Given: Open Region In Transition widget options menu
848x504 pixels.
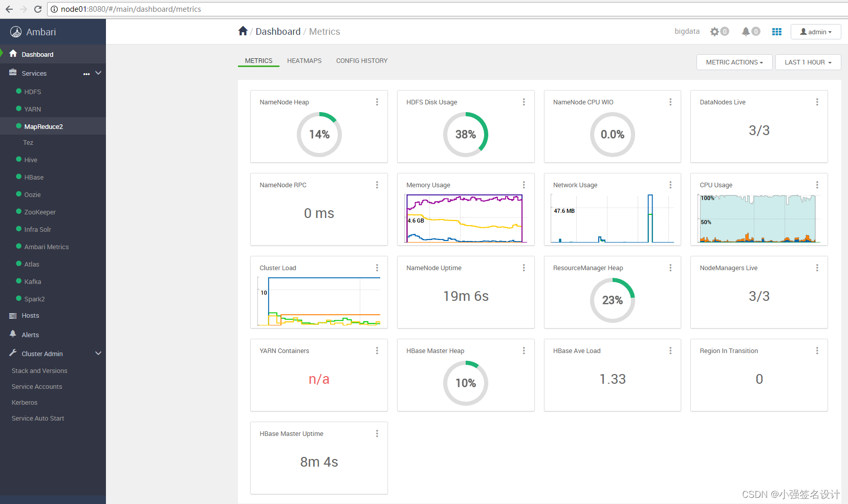Looking at the screenshot, I should pos(817,350).
